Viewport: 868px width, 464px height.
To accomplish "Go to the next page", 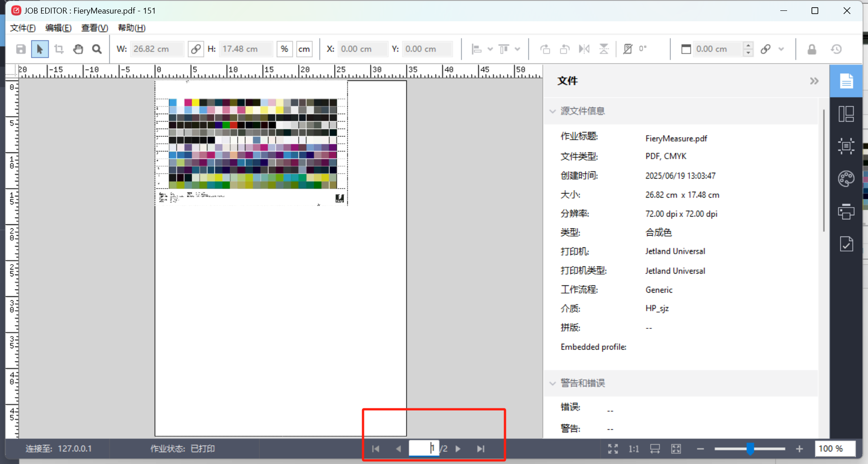I will point(458,449).
